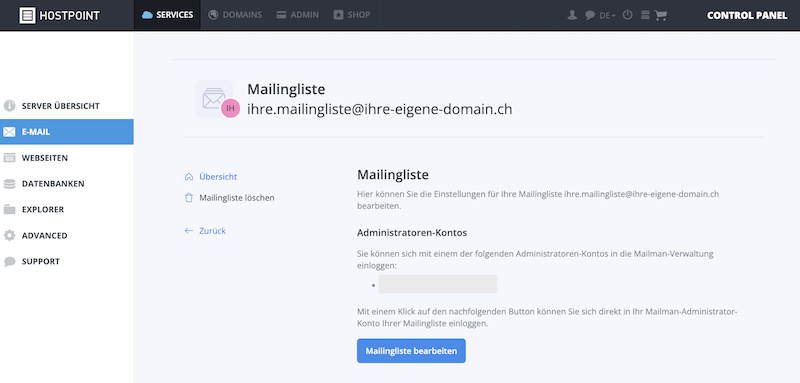This screenshot has width=800, height=383.
Task: Open the chat bubble icon in header
Action: pos(590,15)
